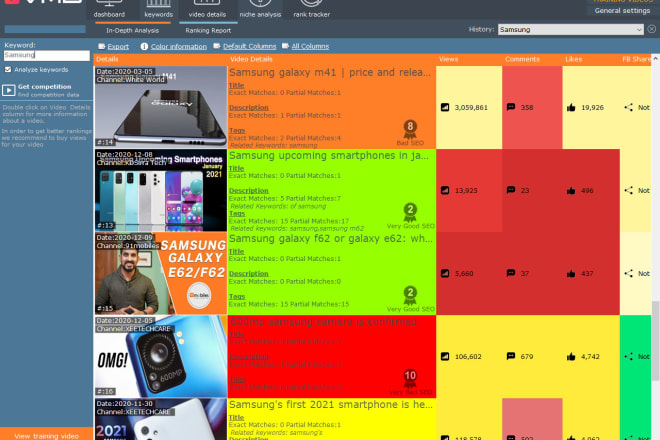Open the In-Depth Analysis sub-tab
Screen dimensions: 660x440
[x=132, y=30]
